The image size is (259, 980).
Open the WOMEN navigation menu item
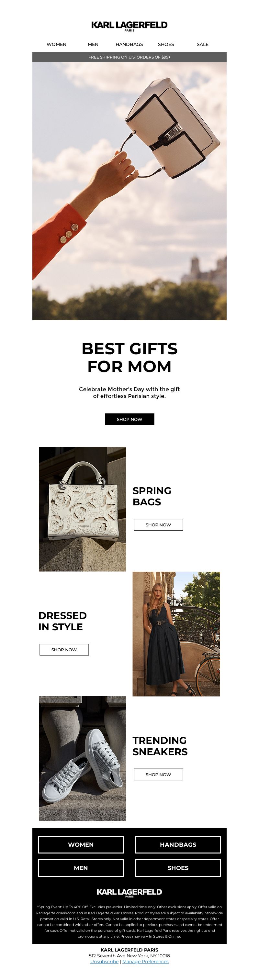coord(56,45)
